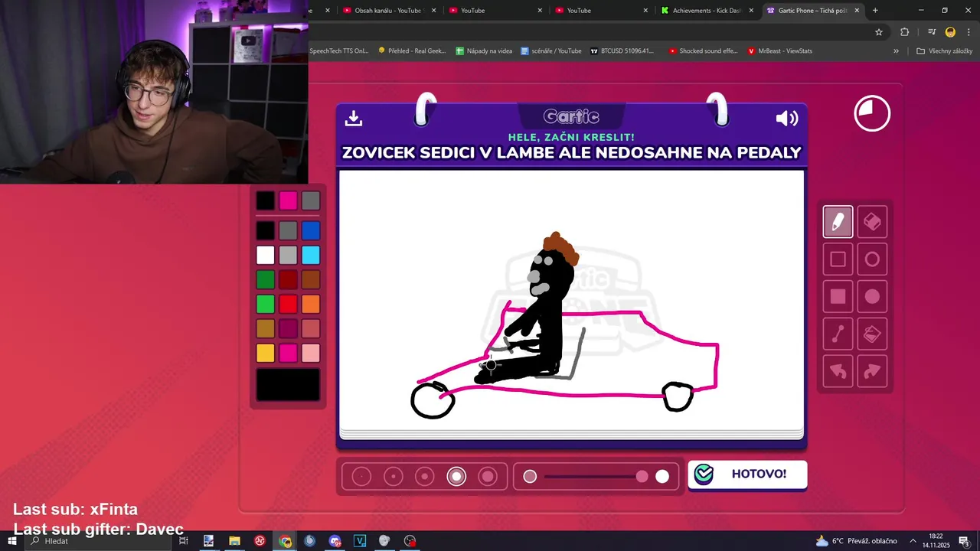Open the large current color preview box

pos(288,385)
